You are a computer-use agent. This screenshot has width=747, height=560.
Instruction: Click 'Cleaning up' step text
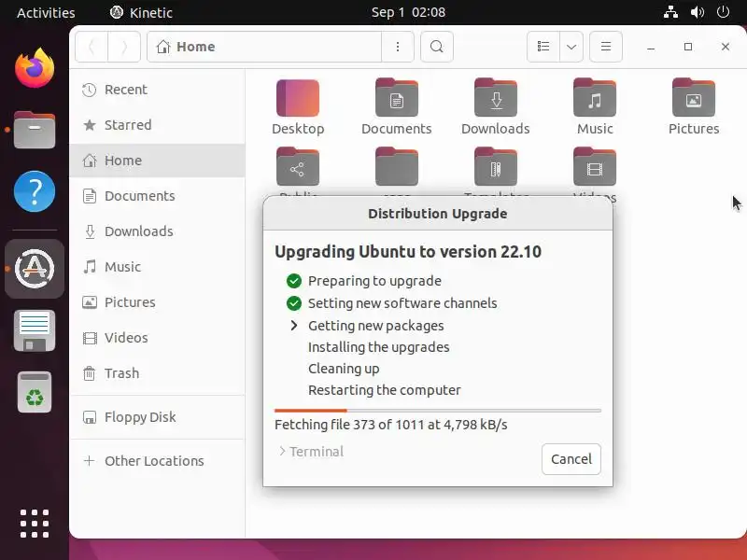[344, 369]
